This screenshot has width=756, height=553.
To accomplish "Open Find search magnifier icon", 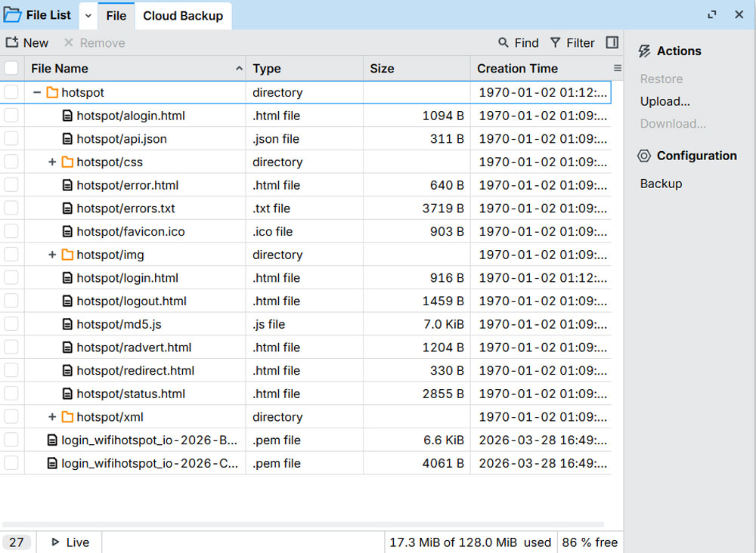I will (x=503, y=43).
